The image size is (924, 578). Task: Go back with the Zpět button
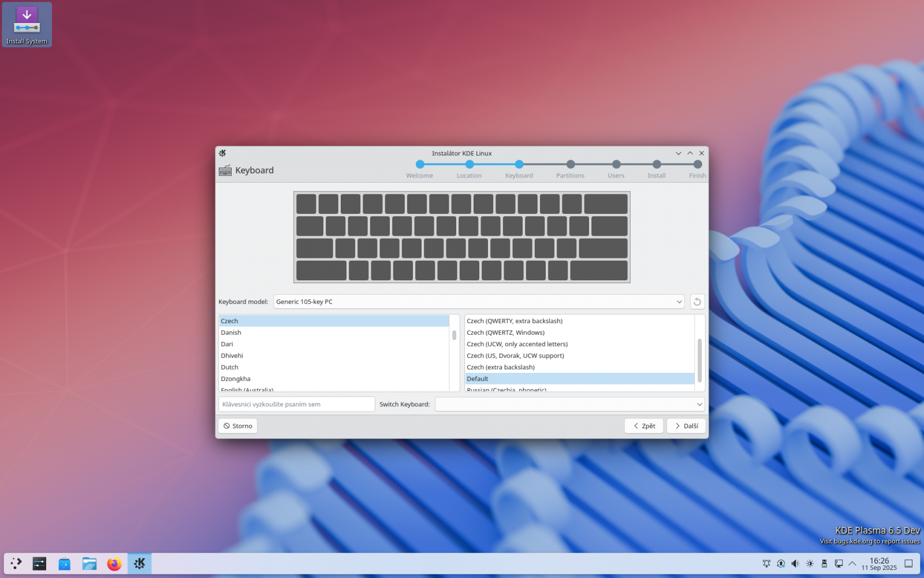tap(644, 426)
